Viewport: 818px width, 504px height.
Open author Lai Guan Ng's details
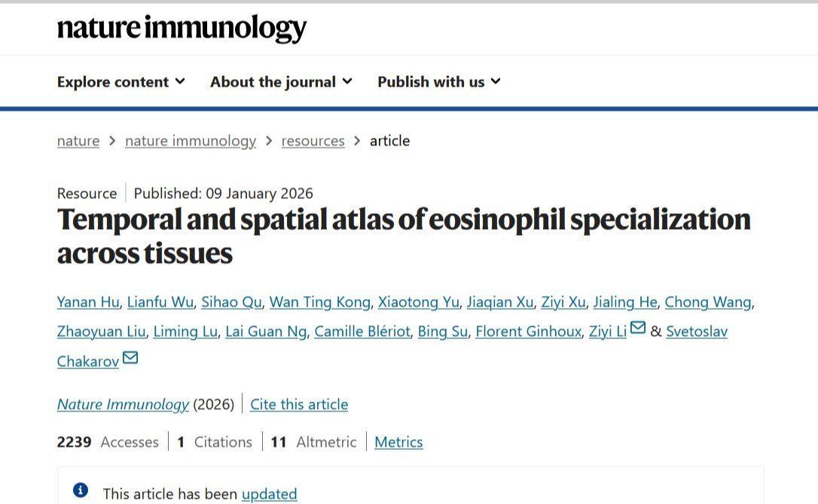coord(266,331)
